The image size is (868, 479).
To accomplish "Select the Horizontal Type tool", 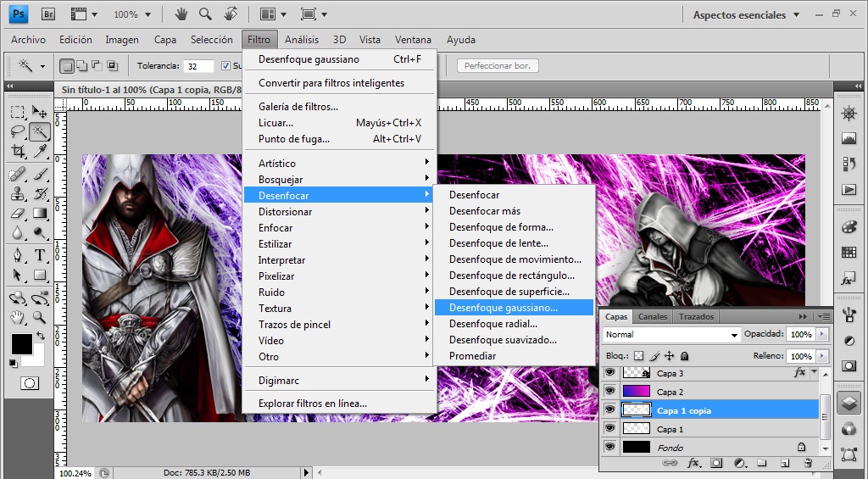I will coord(39,255).
